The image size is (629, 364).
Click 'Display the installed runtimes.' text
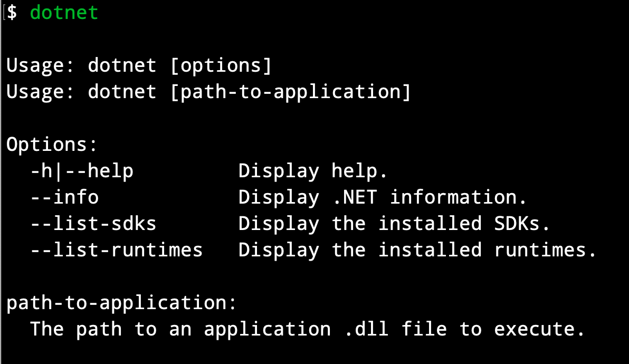[x=417, y=250]
